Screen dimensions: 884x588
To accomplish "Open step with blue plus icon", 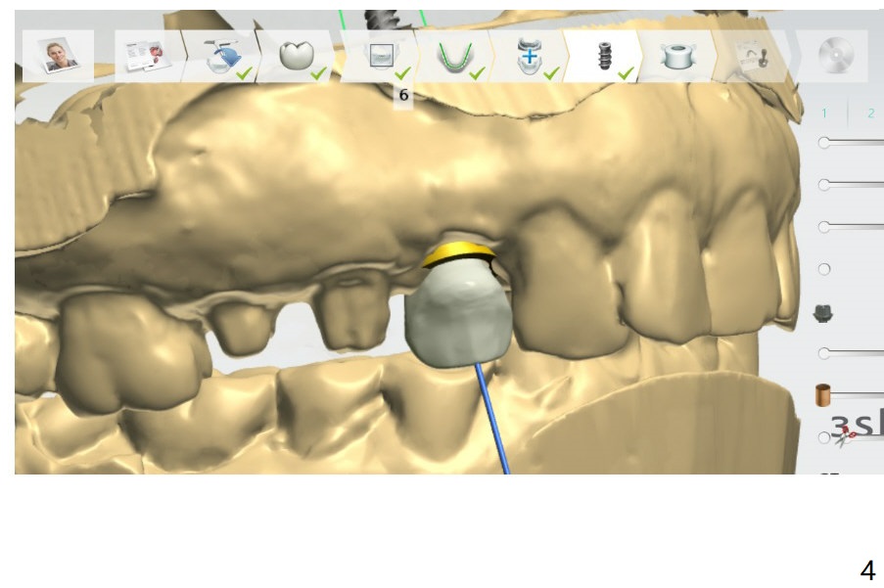I will tap(529, 57).
